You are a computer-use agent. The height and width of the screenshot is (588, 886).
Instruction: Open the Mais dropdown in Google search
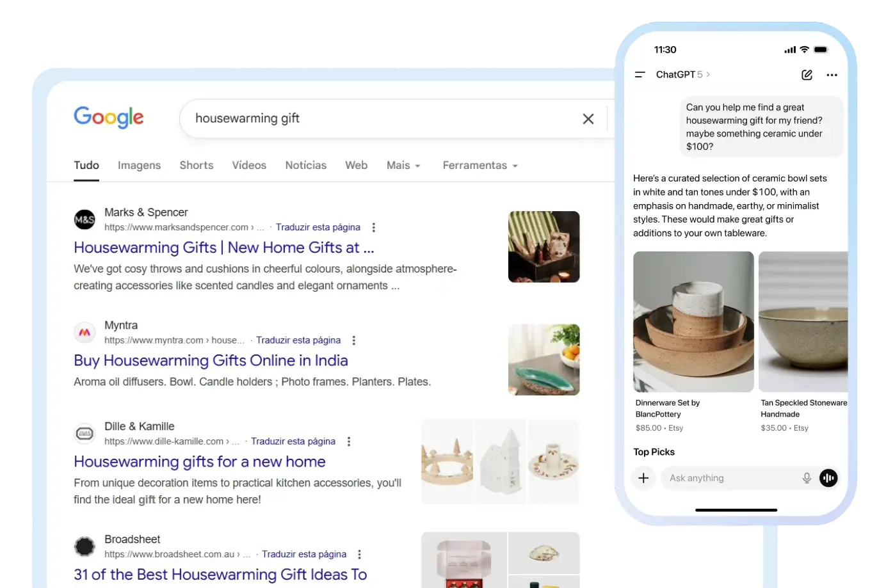click(x=403, y=165)
